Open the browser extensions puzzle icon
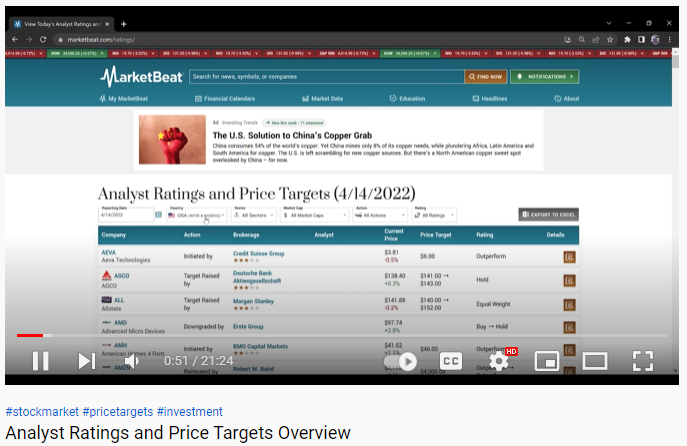687x446 pixels. (627, 39)
